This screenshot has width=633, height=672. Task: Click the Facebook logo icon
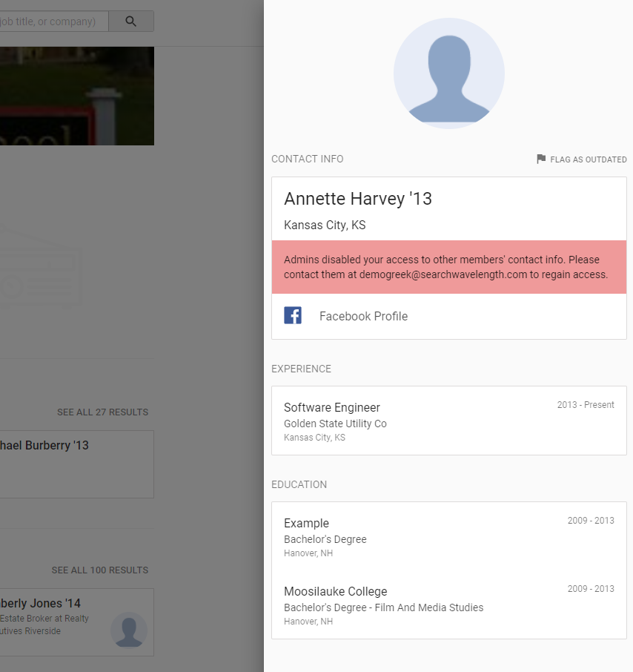click(293, 316)
